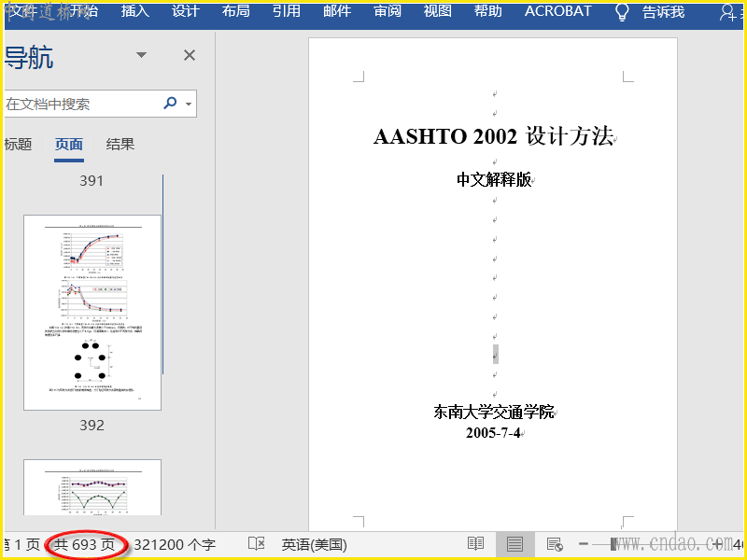Open the 布局 ribbon tab

coord(236,11)
